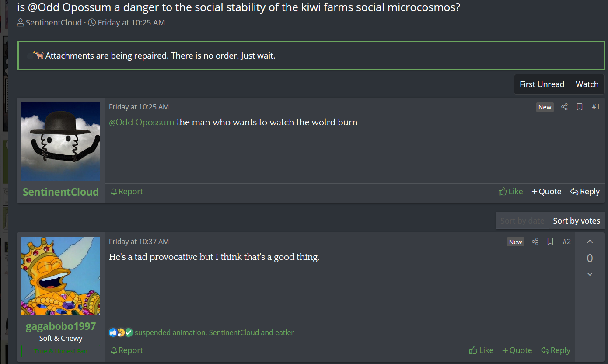608x364 pixels.
Task: Click share icon on post #2
Action: (x=535, y=242)
